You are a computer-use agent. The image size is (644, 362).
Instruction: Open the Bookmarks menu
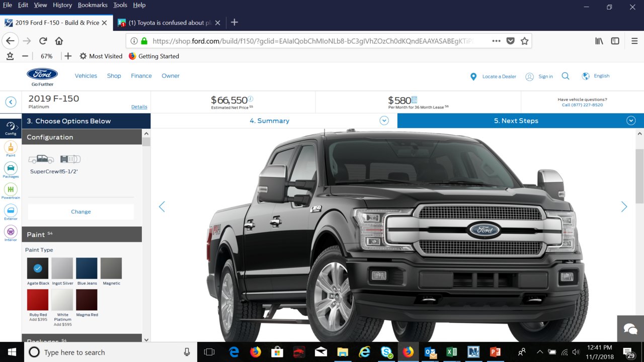[93, 5]
